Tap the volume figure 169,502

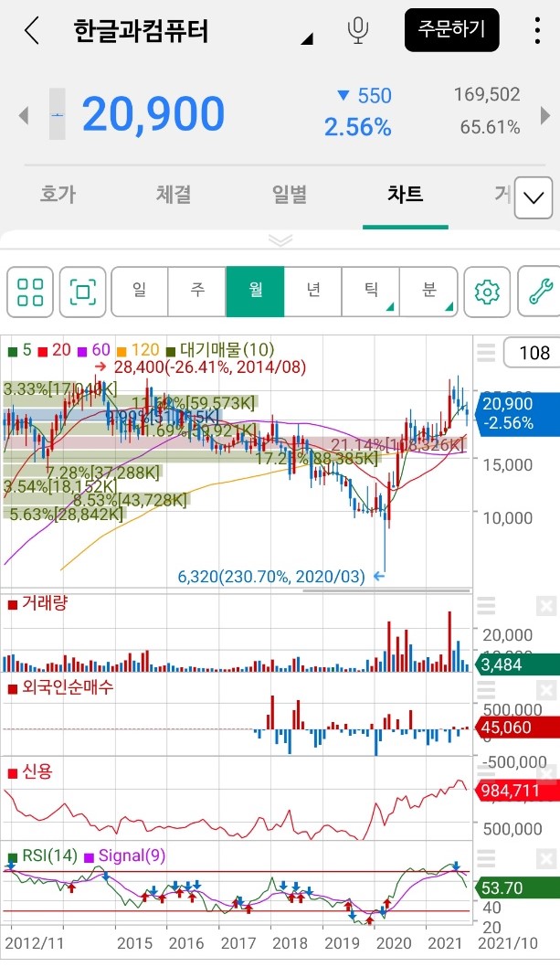click(x=487, y=94)
